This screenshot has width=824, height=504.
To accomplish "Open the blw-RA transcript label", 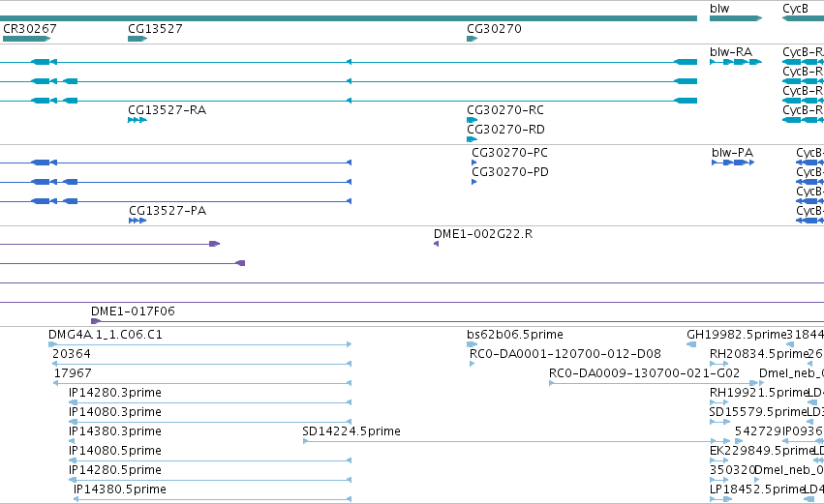I will point(731,52).
